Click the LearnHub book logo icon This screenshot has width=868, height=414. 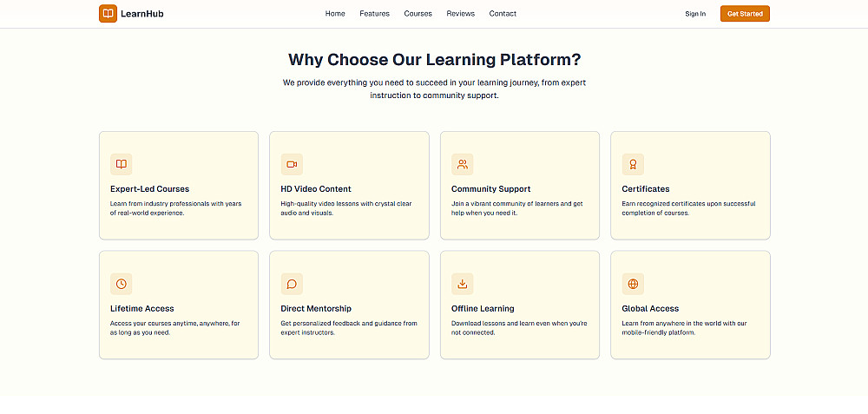point(108,14)
